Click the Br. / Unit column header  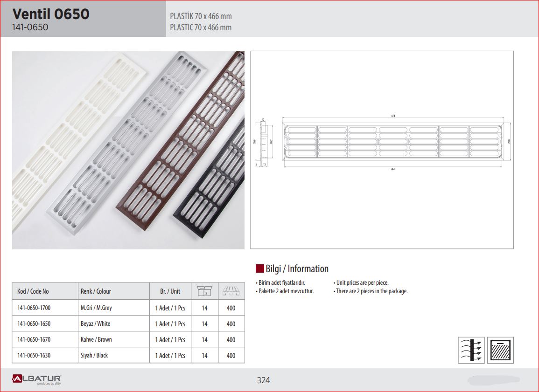[x=170, y=291]
